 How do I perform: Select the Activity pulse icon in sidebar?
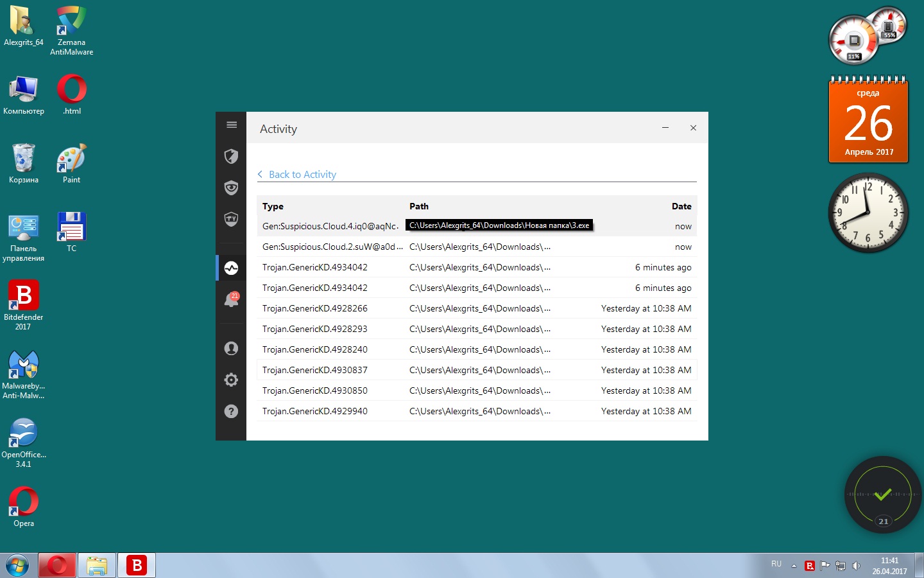coord(232,268)
